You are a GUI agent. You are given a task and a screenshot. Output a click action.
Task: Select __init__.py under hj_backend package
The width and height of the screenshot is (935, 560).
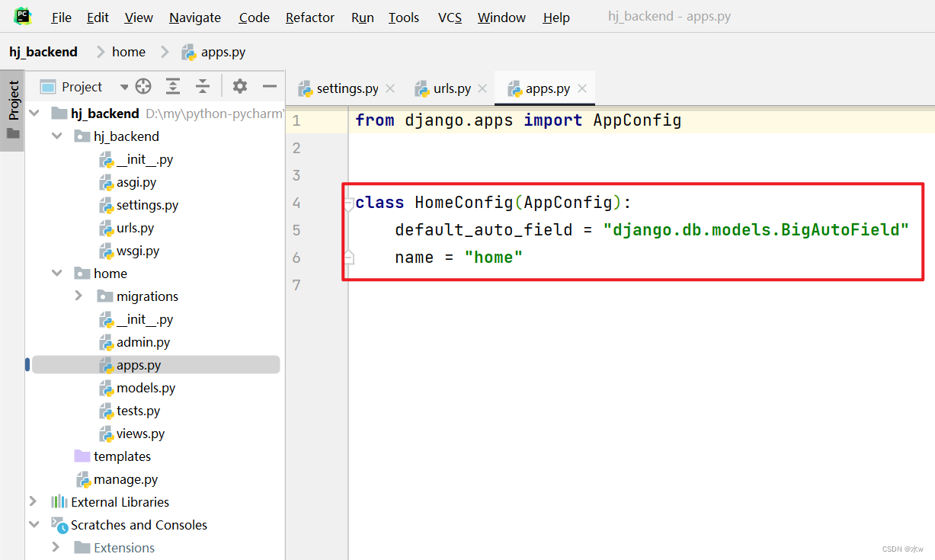tap(136, 159)
